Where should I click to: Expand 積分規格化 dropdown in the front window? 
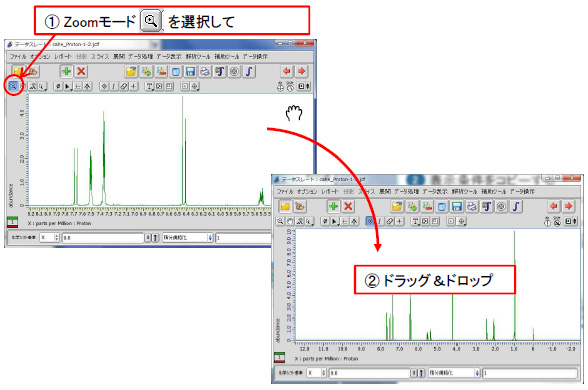coord(454,373)
